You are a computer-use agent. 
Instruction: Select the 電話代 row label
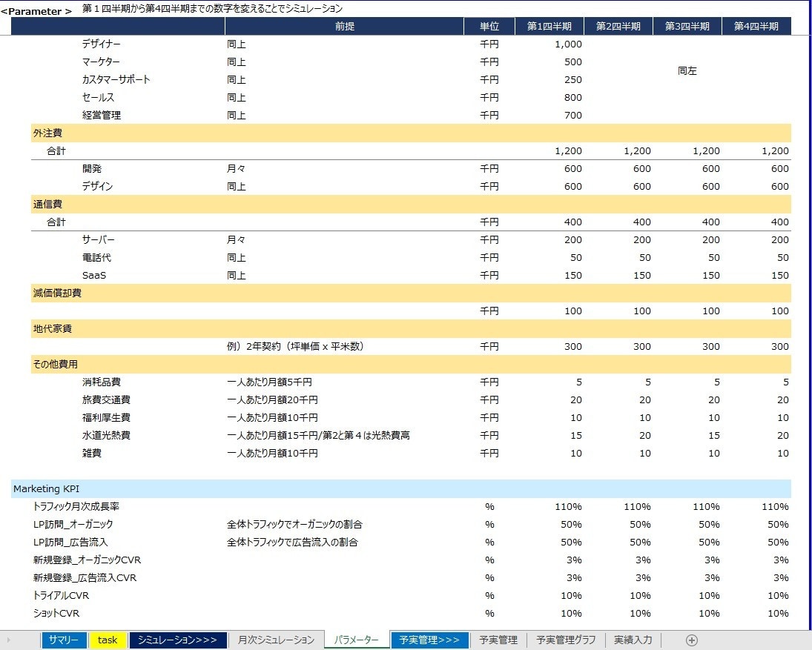pyautogui.click(x=96, y=258)
